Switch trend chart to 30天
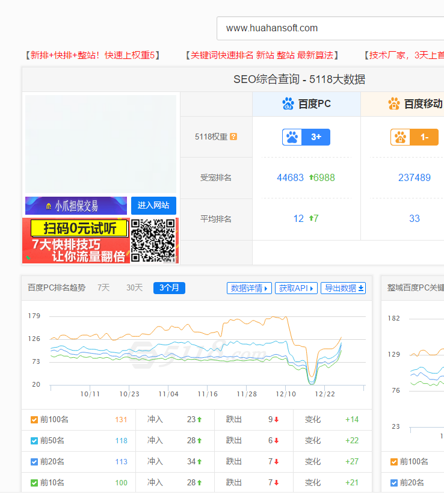 click(134, 287)
